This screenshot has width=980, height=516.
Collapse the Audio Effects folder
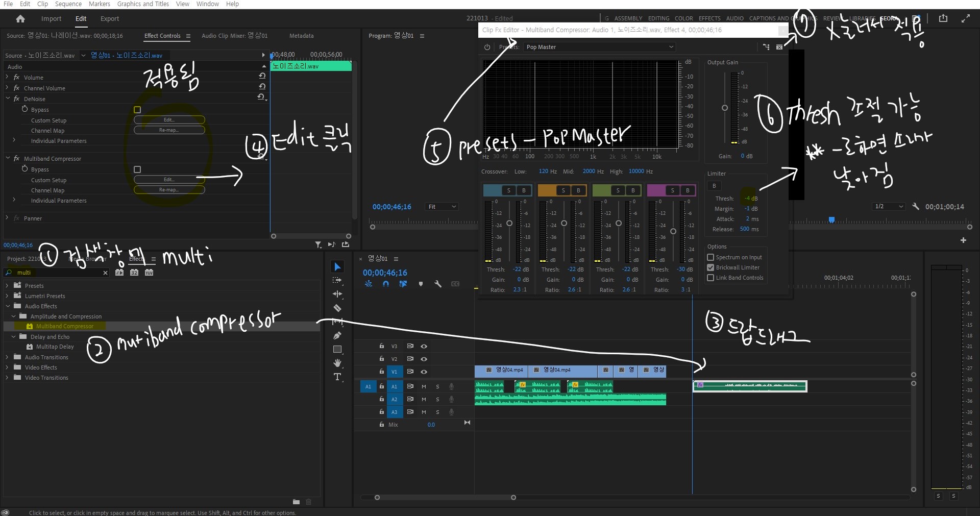[7, 306]
